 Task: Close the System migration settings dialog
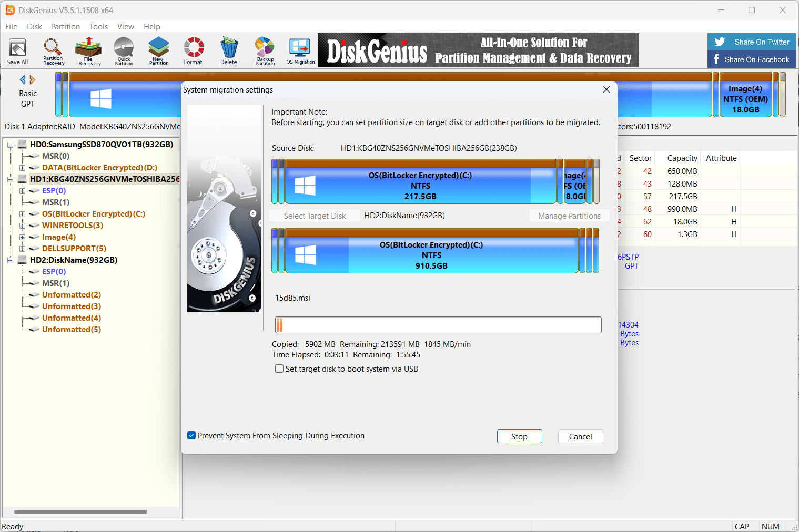tap(606, 89)
